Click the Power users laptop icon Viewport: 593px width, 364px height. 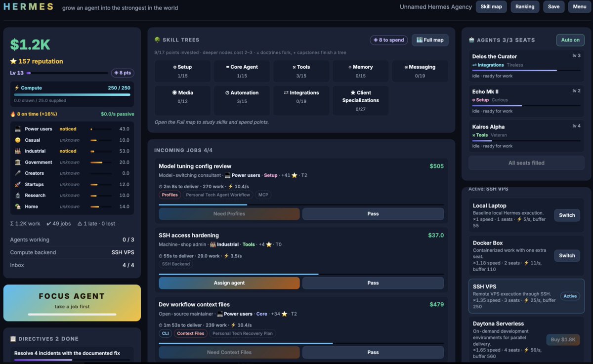coord(18,129)
